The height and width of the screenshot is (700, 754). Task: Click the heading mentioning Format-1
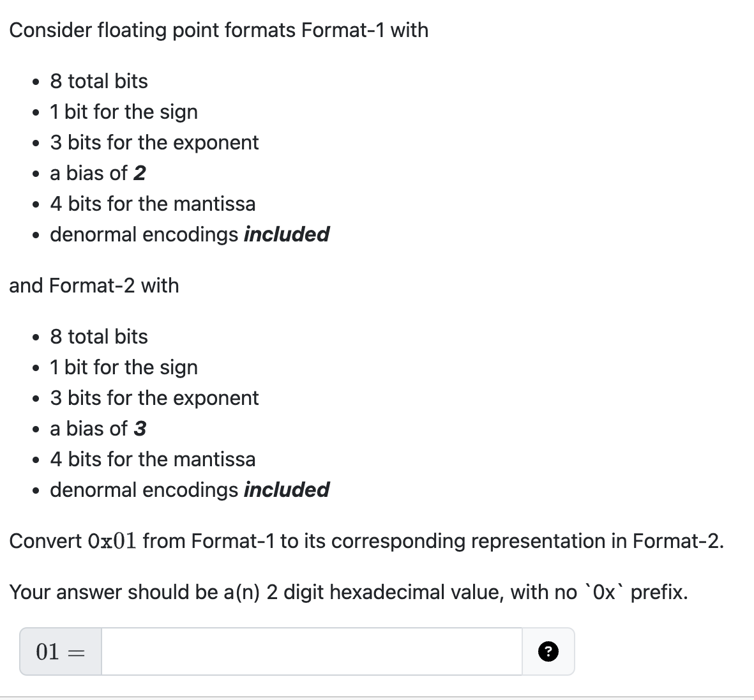[219, 30]
